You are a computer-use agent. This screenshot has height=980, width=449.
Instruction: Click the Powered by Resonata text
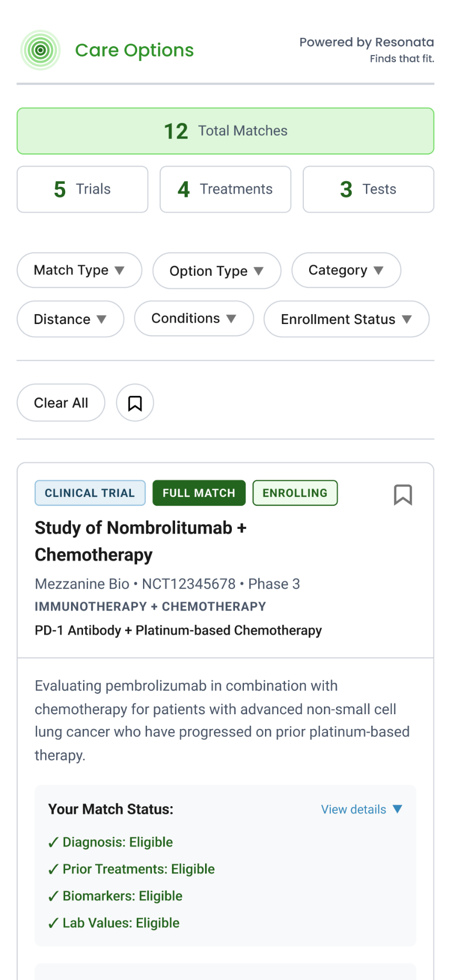pyautogui.click(x=366, y=43)
